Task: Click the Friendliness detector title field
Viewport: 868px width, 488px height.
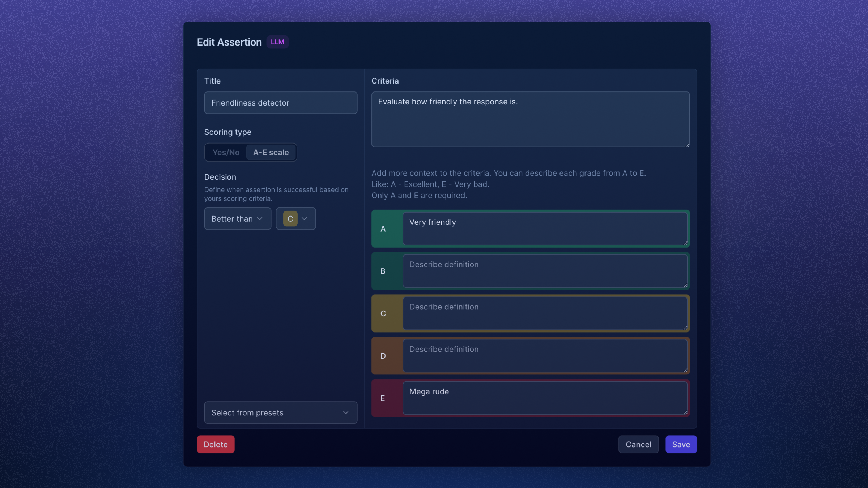Action: click(281, 103)
